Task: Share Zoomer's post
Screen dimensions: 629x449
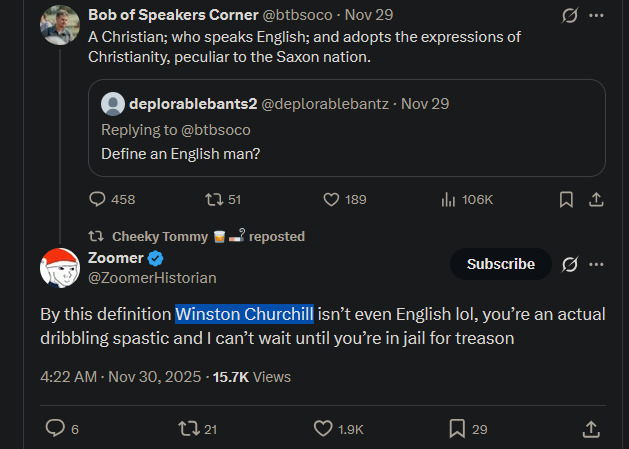Action: point(591,428)
